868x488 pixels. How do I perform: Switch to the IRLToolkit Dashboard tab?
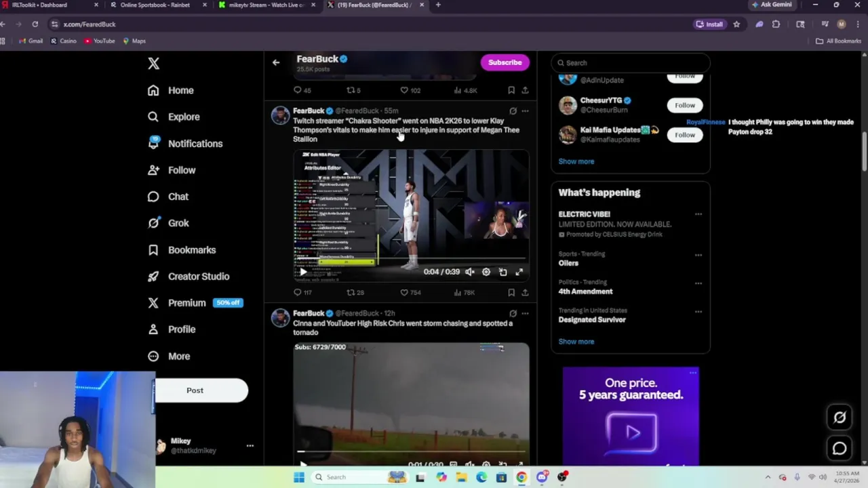pyautogui.click(x=50, y=5)
